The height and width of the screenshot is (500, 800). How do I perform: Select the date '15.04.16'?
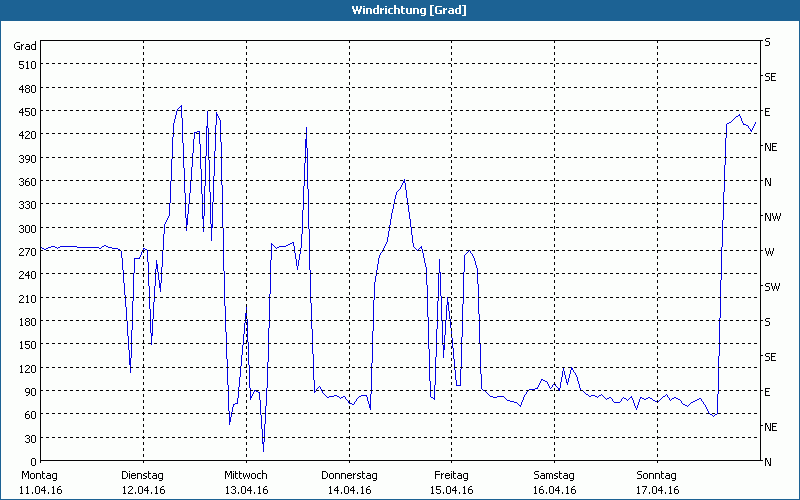point(452,490)
